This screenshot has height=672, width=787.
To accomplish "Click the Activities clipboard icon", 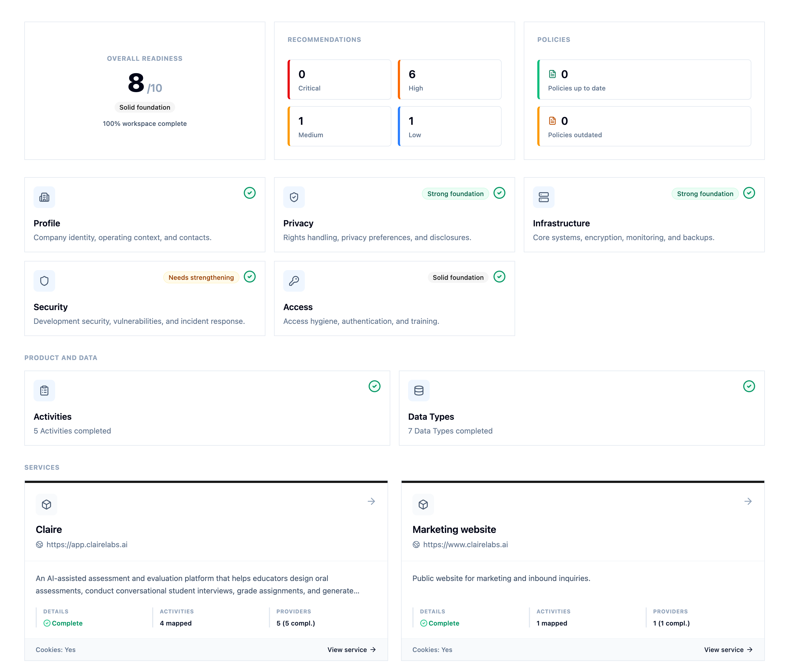I will click(x=44, y=390).
